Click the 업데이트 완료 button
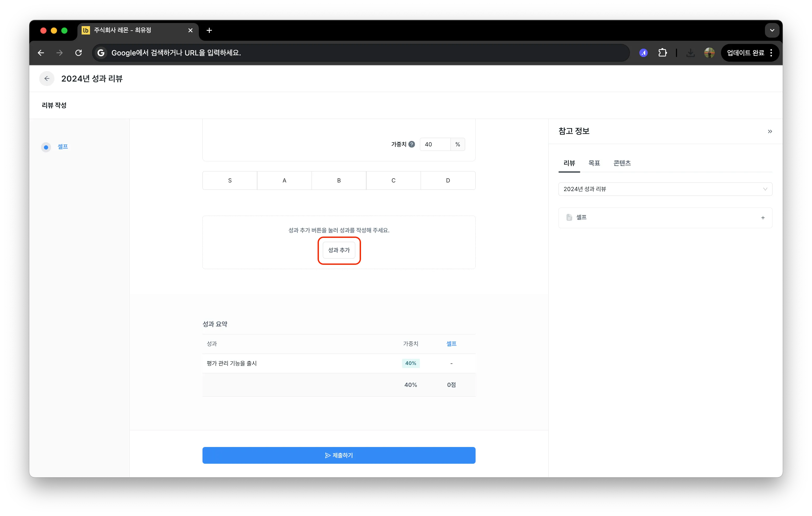 [745, 53]
